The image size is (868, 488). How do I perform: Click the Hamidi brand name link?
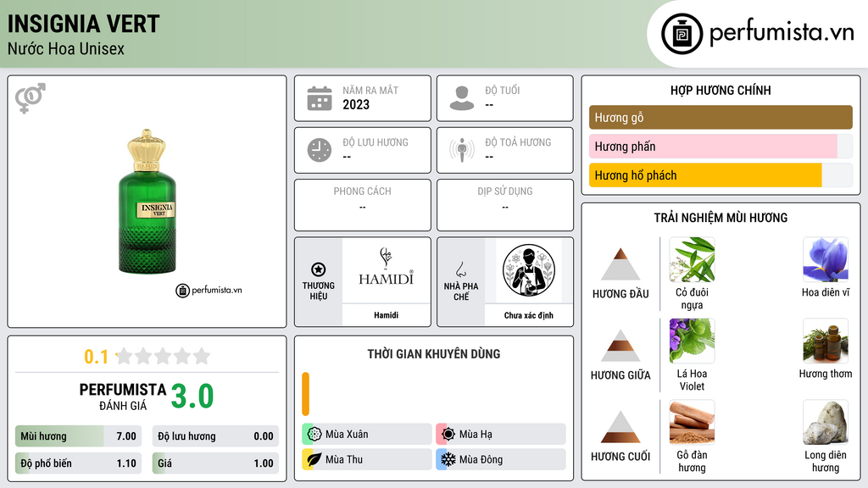[386, 315]
